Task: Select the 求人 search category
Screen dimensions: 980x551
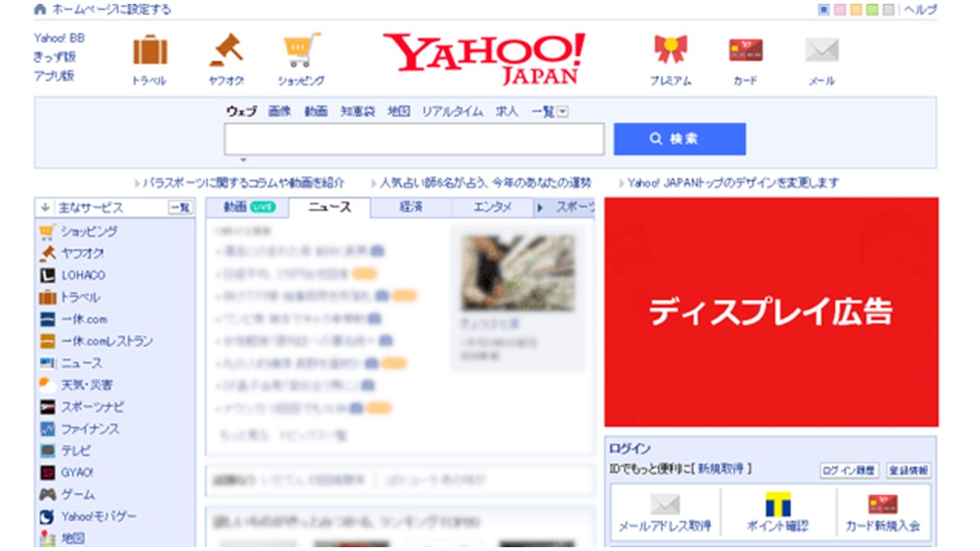Action: pyautogui.click(x=507, y=112)
